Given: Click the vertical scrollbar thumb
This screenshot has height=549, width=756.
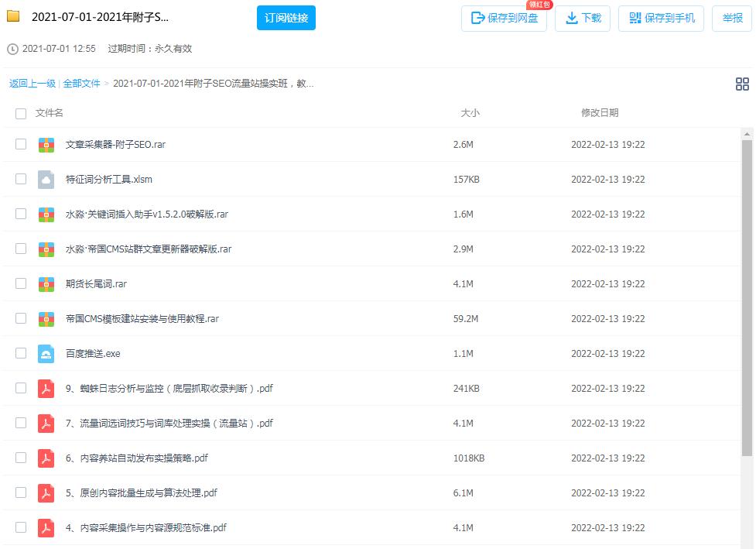Looking at the screenshot, I should [747, 297].
